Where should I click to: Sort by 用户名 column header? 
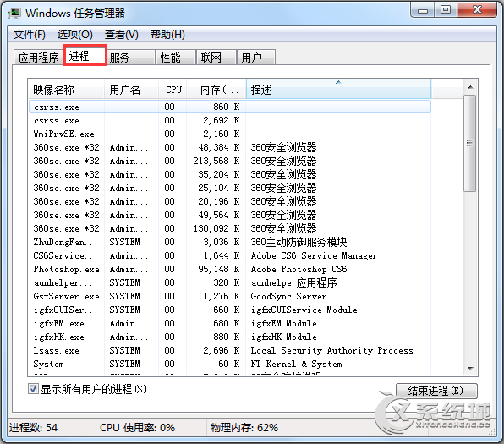point(131,90)
